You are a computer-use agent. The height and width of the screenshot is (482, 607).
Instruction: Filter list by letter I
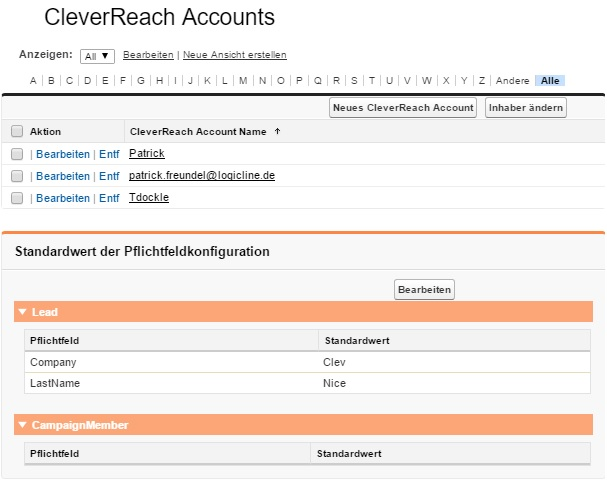click(175, 81)
